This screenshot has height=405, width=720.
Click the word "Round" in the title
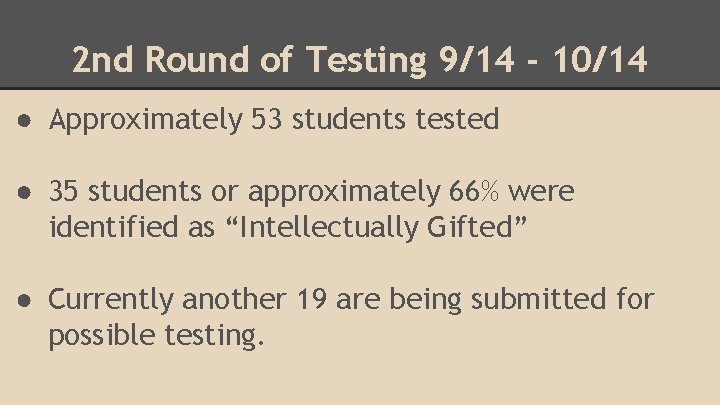pyautogui.click(x=197, y=60)
